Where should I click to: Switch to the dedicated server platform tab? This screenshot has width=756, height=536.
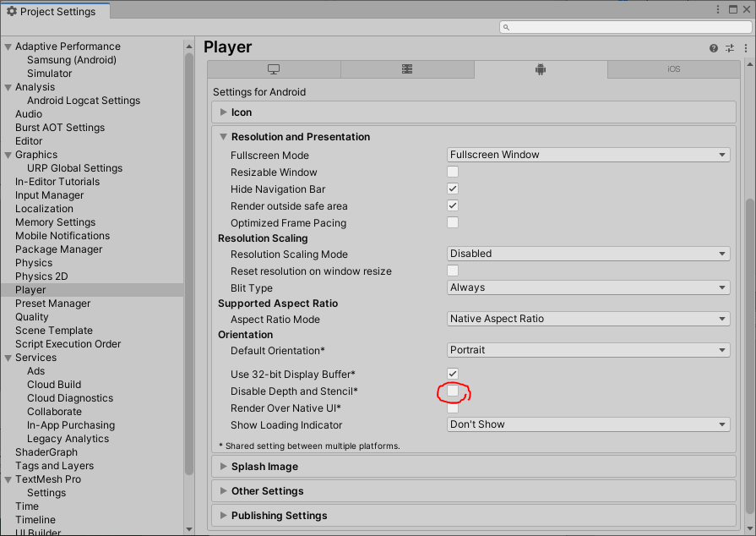pos(407,69)
